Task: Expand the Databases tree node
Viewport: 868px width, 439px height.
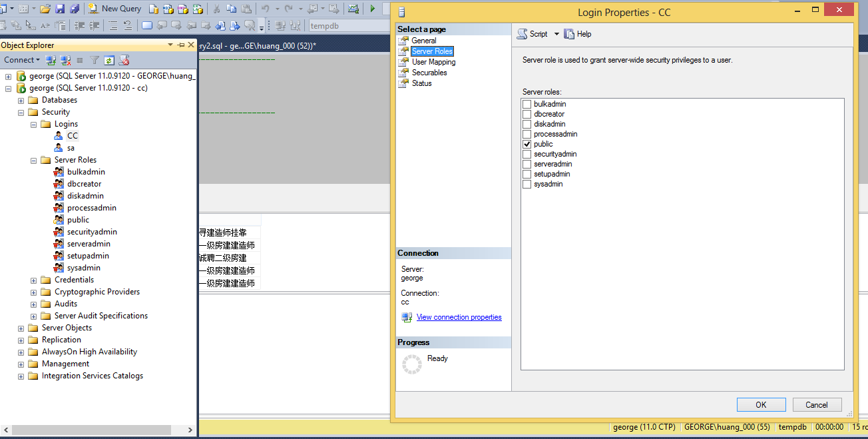Action: [21, 100]
